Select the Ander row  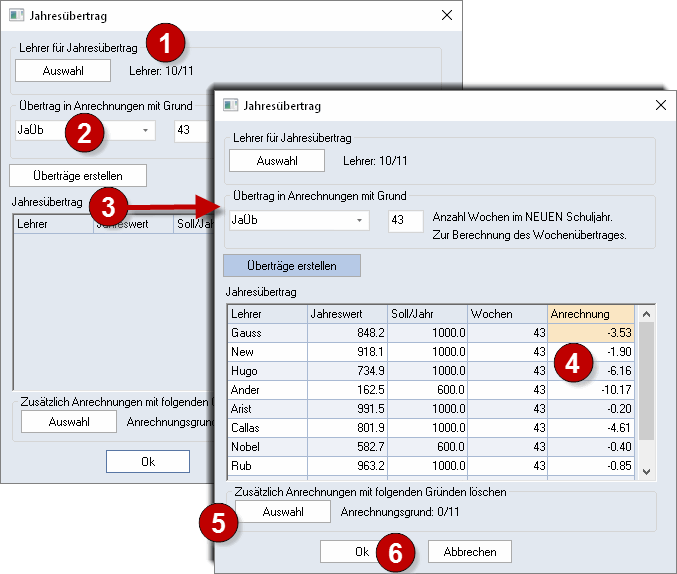tap(431, 390)
